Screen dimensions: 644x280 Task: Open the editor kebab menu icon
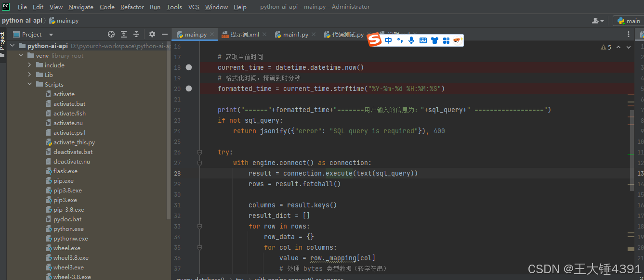(x=629, y=34)
